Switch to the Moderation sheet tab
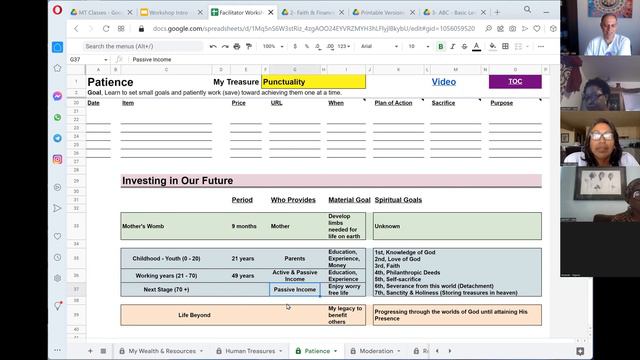Screen dimensions: 640x360 pyautogui.click(x=376, y=351)
